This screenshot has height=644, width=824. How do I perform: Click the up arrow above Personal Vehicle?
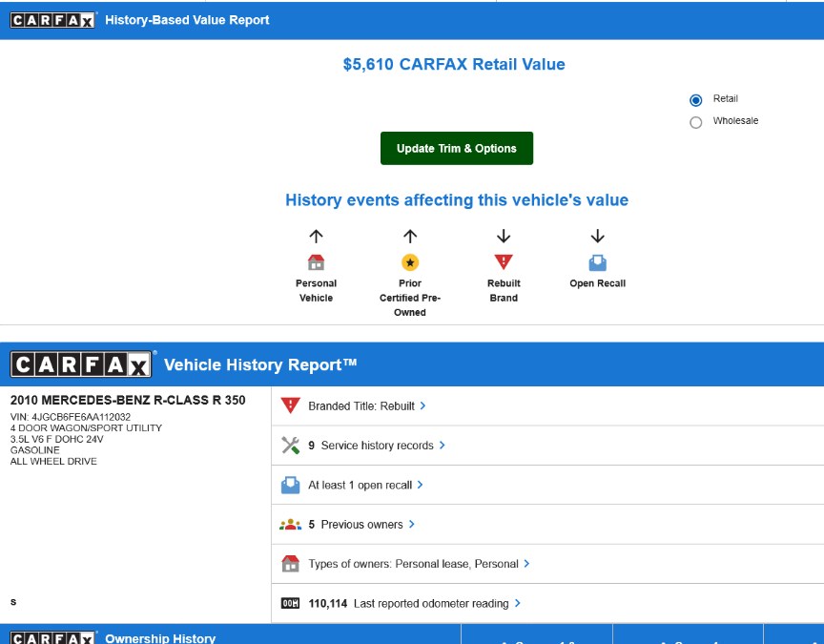coord(316,236)
